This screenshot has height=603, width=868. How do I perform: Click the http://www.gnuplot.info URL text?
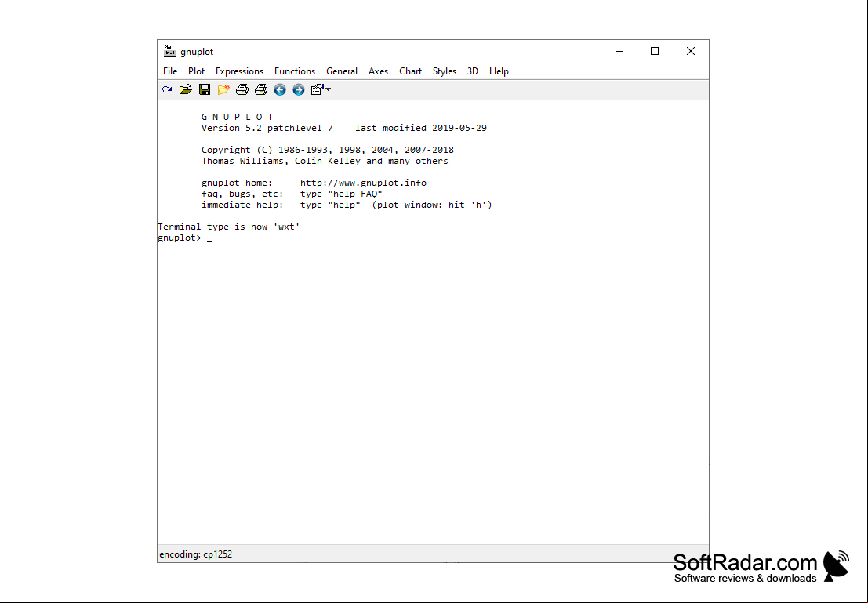(363, 183)
